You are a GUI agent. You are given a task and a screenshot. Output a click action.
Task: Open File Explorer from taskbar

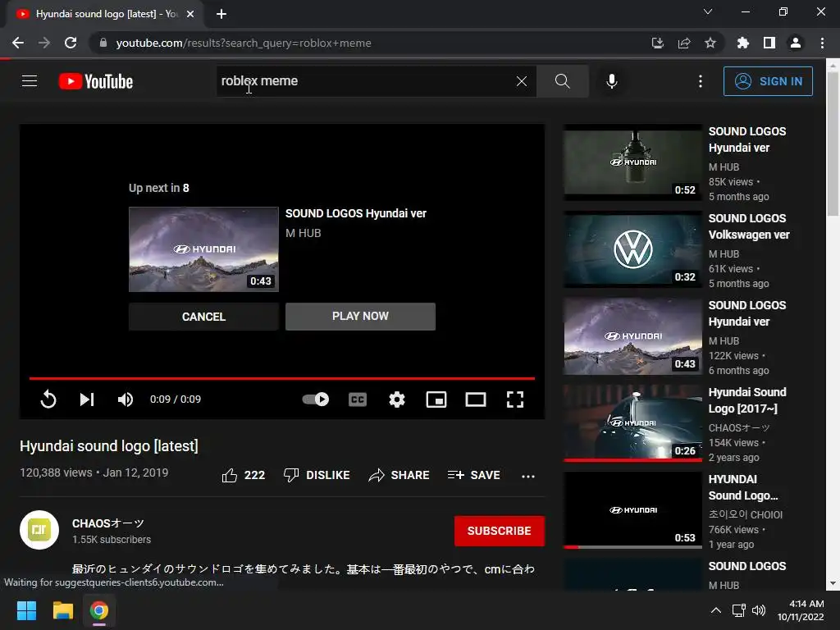click(62, 610)
